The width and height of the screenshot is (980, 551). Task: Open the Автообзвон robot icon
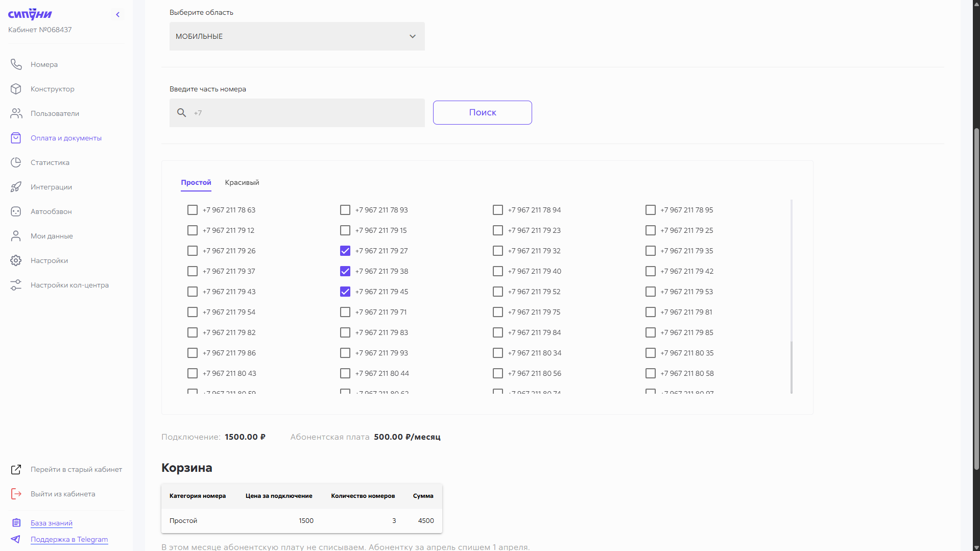coord(16,211)
